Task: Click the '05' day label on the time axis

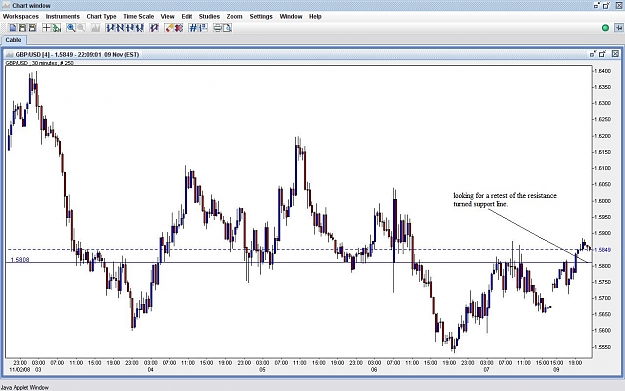Action: pyautogui.click(x=262, y=369)
